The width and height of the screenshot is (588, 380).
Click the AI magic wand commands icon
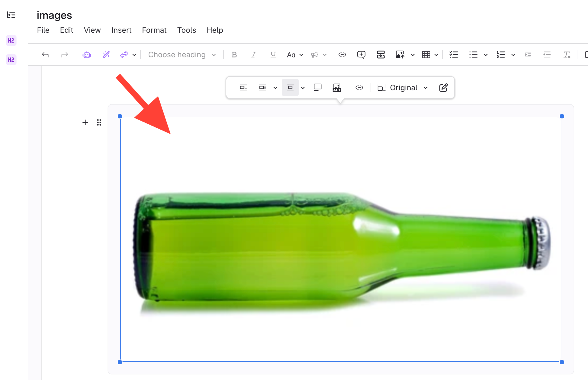click(x=106, y=55)
